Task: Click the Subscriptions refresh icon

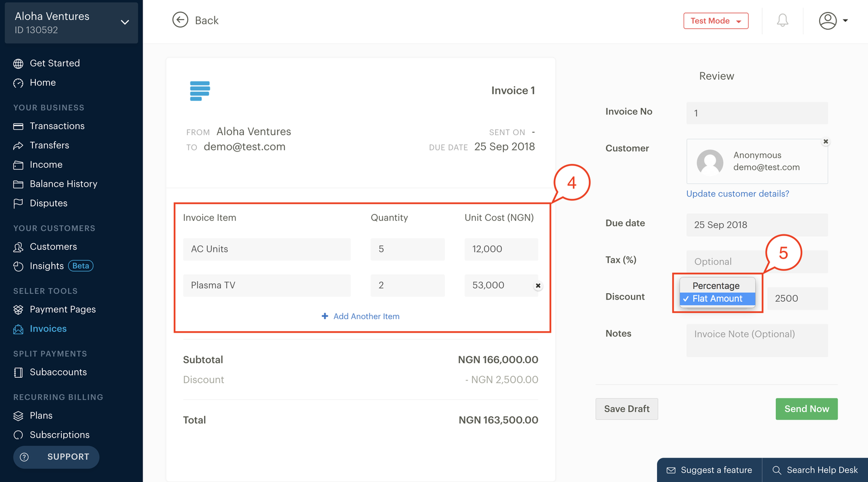Action: coord(18,435)
